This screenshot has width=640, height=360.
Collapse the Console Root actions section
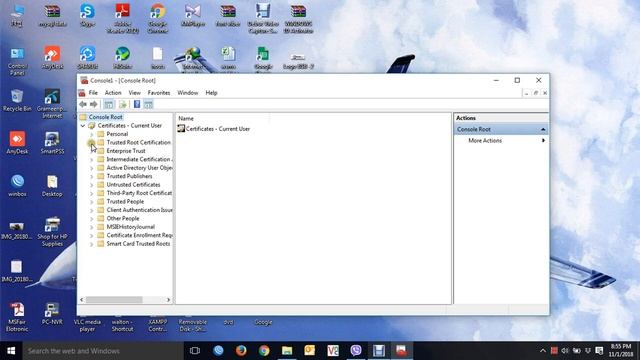pyautogui.click(x=543, y=129)
